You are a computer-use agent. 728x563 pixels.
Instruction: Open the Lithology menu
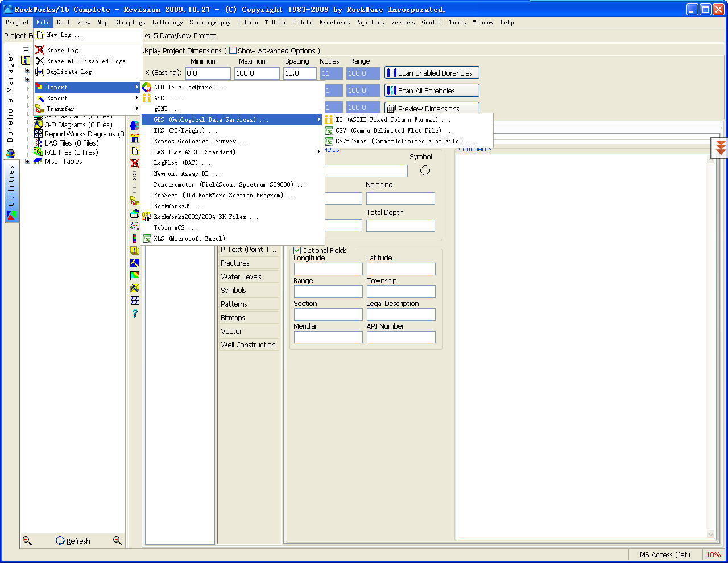(167, 22)
